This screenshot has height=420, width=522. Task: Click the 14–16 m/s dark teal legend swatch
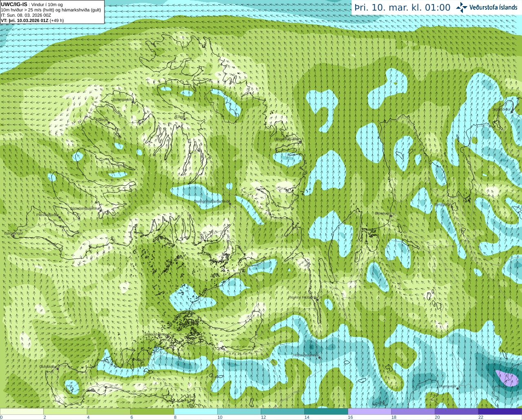[326, 411]
